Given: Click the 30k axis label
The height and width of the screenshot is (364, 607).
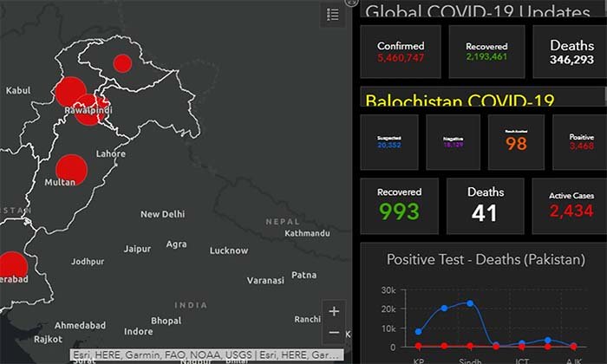Looking at the screenshot, I should point(388,290).
